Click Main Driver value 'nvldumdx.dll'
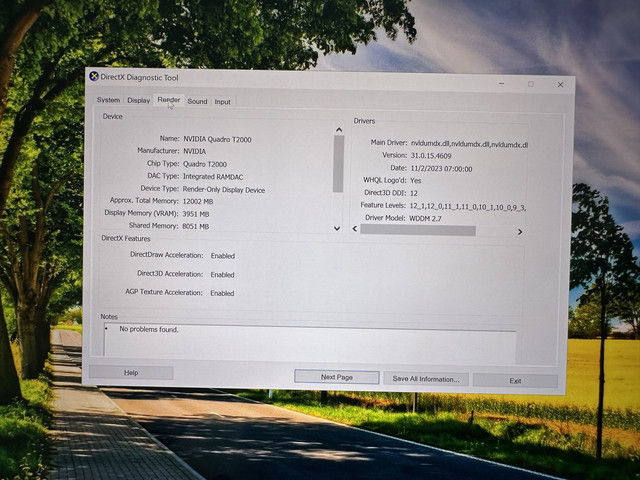Viewport: 640px width, 480px height. point(469,144)
